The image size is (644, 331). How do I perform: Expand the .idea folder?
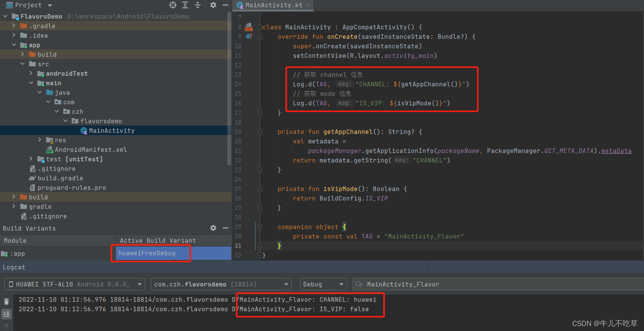point(14,35)
